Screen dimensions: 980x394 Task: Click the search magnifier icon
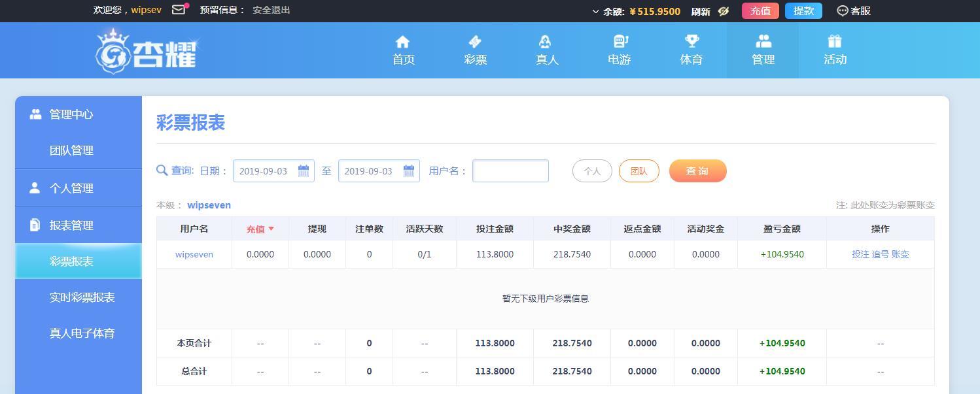tap(162, 171)
